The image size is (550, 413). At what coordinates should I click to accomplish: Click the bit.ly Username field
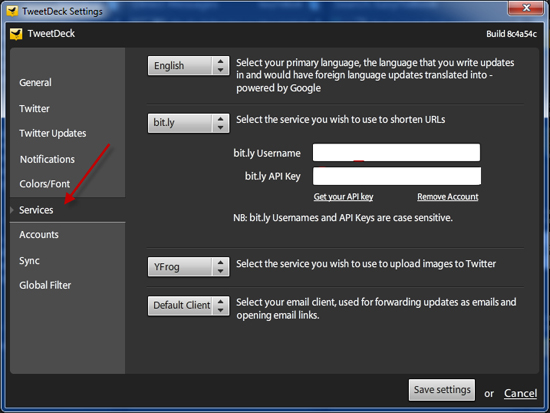(x=396, y=152)
